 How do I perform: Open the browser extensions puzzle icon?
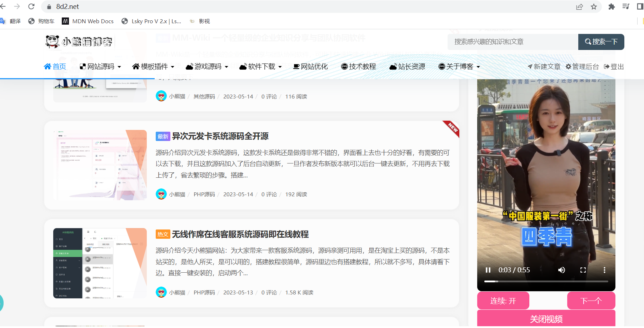[x=611, y=7]
